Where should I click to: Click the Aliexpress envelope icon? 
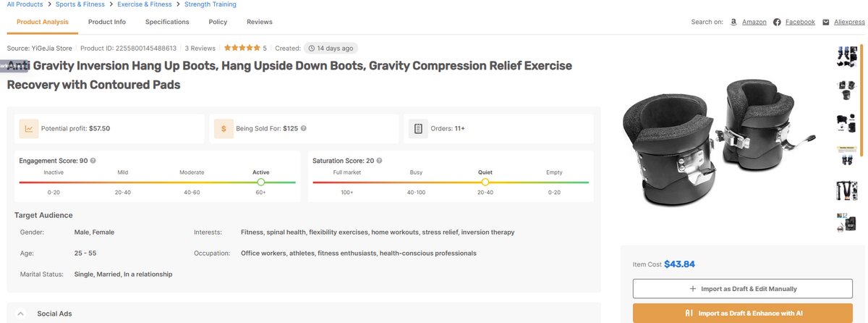click(x=826, y=22)
